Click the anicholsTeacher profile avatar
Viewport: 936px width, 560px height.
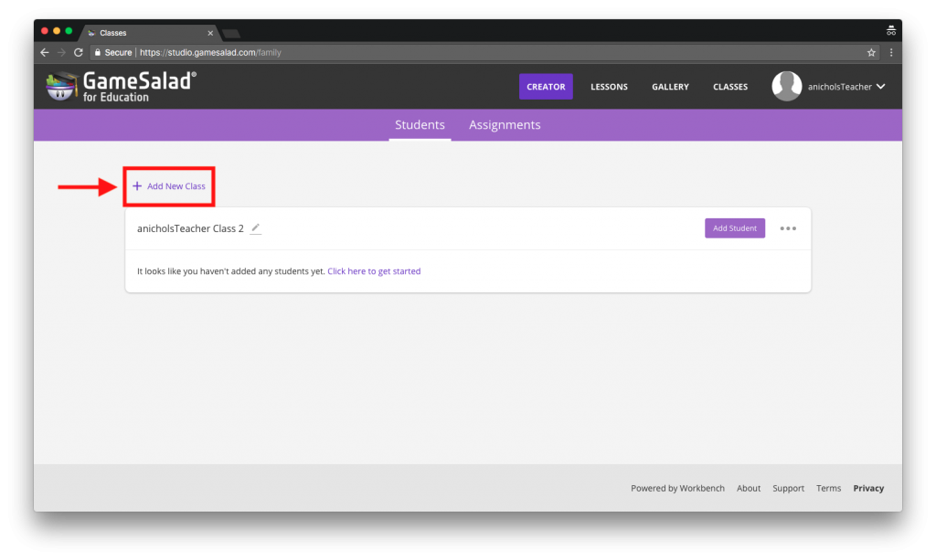[x=786, y=87]
